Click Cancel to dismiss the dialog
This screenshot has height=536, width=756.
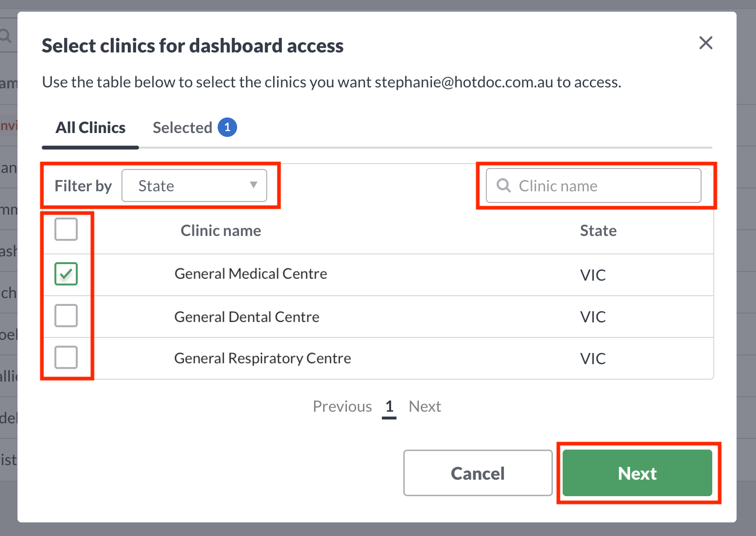[478, 473]
